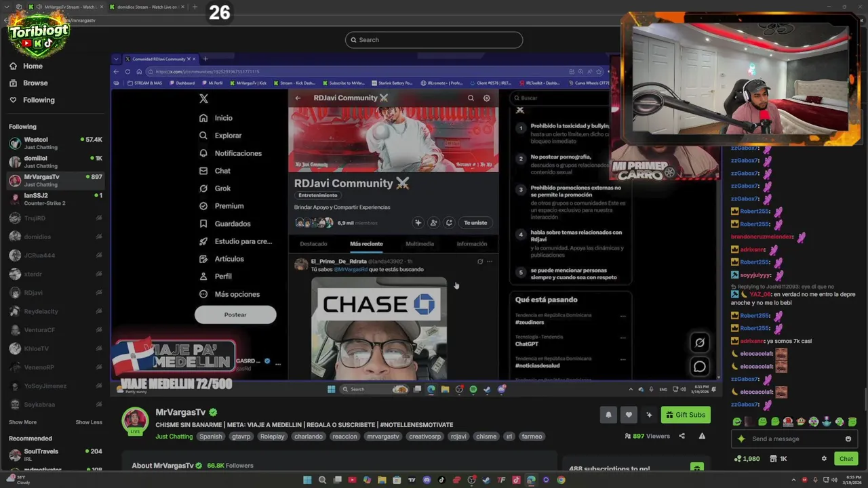868x488 pixels.
Task: Click the Te uniste button in RDJavi Community
Action: 475,223
